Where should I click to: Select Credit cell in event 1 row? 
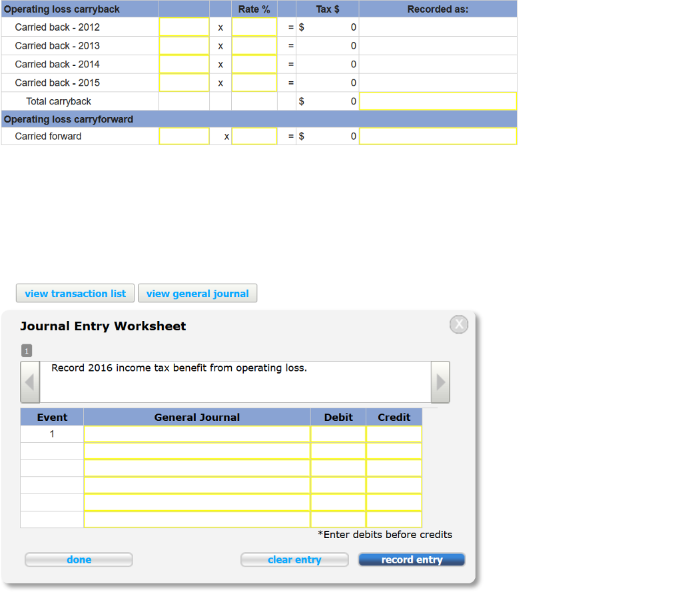[x=394, y=434]
